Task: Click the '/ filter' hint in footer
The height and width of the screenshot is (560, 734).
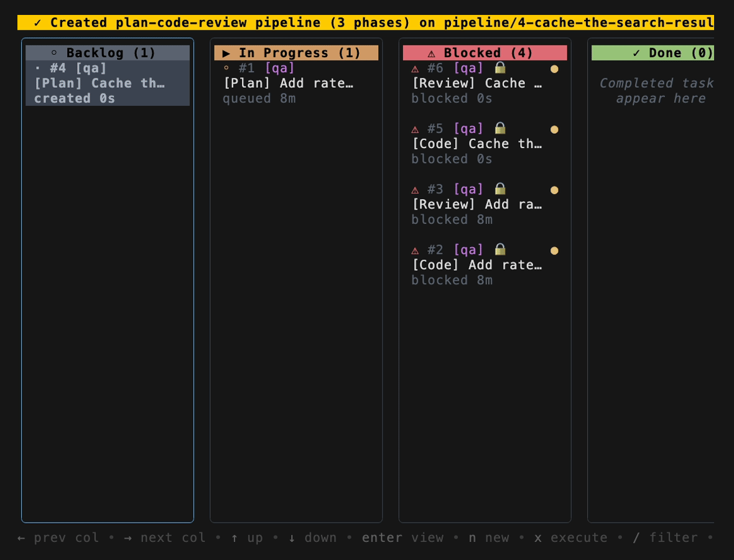Action: tap(665, 538)
